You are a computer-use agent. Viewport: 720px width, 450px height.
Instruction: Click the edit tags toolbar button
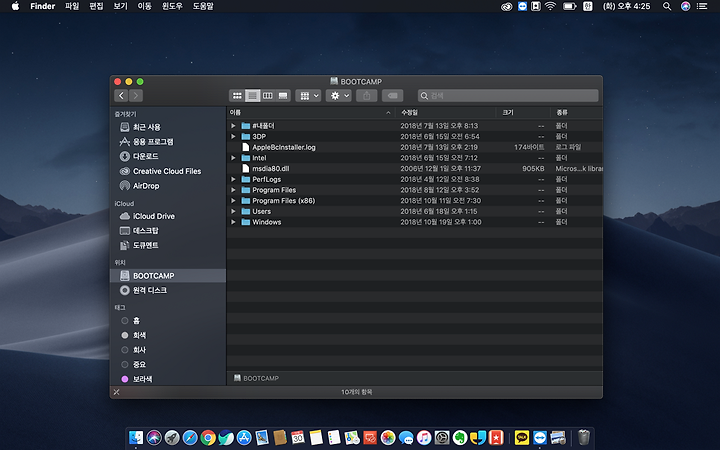point(393,96)
